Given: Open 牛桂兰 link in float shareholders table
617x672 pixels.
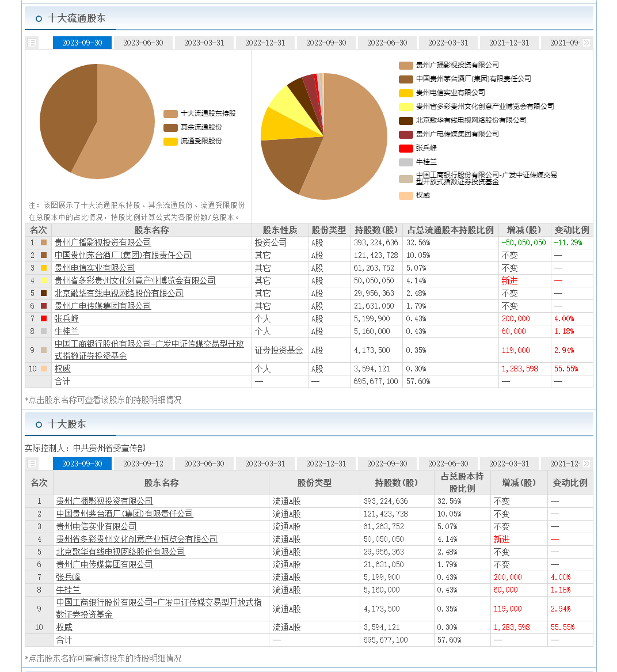Looking at the screenshot, I should coord(66,331).
